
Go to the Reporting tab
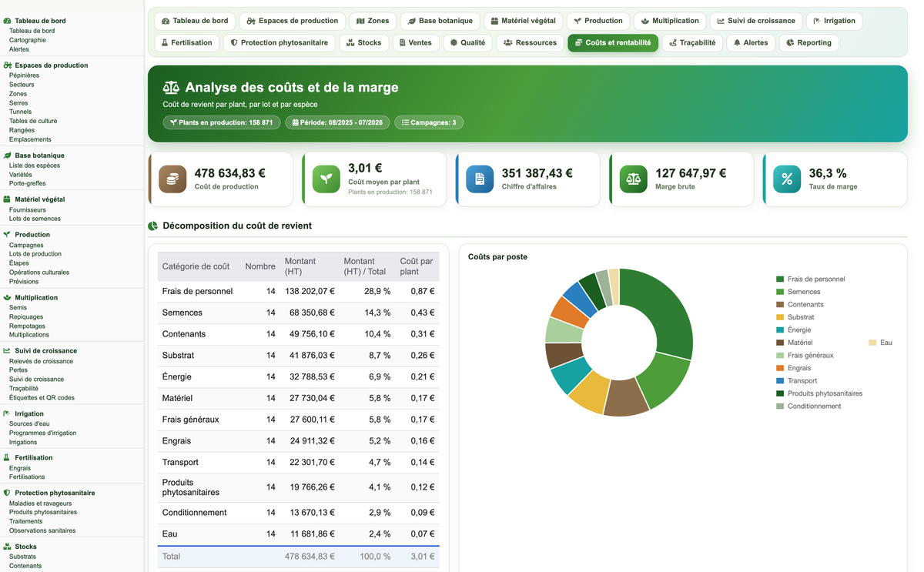coord(808,43)
